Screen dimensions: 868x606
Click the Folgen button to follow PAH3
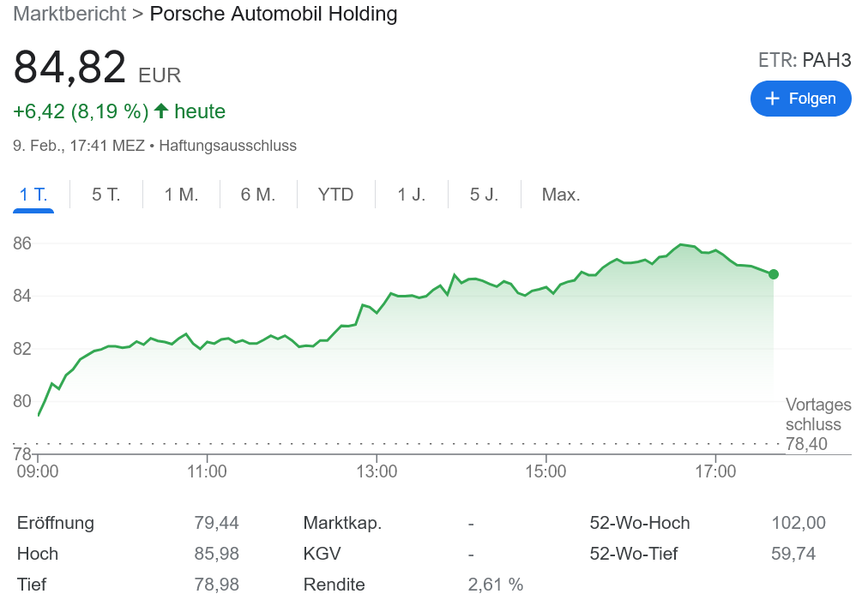(x=800, y=99)
